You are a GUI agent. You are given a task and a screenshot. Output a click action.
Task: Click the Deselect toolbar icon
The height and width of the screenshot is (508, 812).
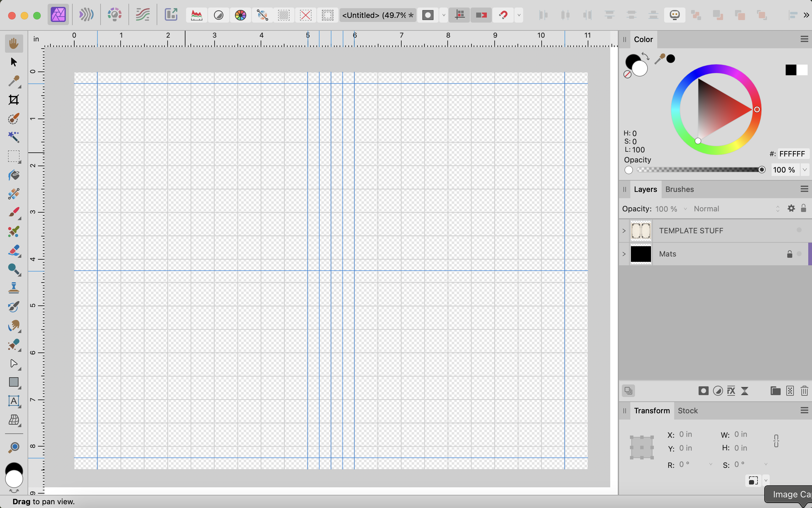[306, 15]
